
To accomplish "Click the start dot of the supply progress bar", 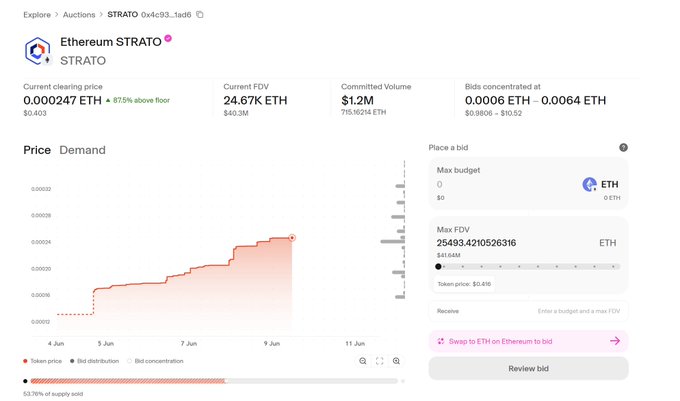I will point(25,381).
